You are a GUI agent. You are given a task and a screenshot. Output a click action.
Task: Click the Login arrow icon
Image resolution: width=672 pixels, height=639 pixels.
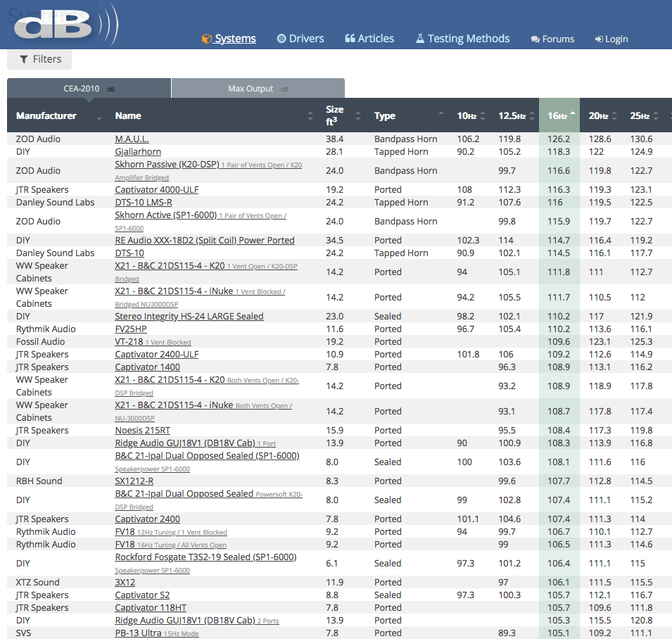(x=599, y=39)
